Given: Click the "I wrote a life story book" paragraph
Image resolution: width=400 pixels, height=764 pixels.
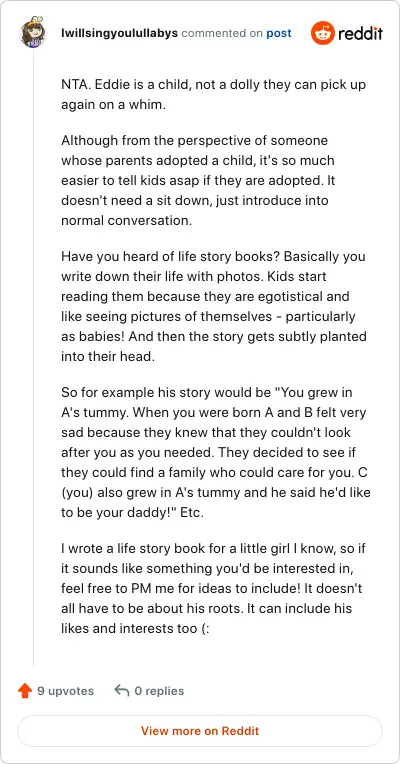Looking at the screenshot, I should (213, 588).
